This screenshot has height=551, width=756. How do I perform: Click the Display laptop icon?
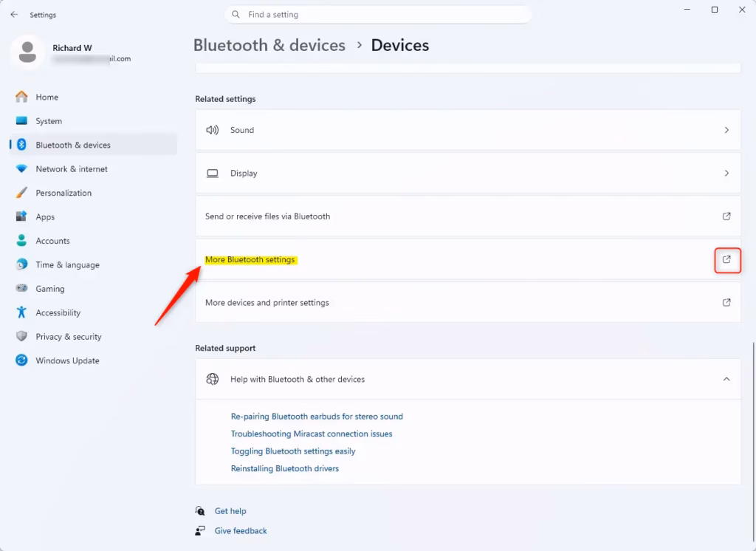pos(212,174)
